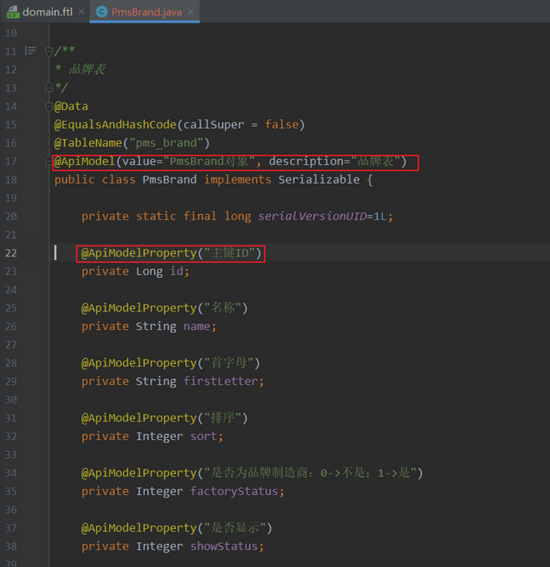Close the domain.ftl tab
This screenshot has width=550, height=567.
(x=81, y=12)
